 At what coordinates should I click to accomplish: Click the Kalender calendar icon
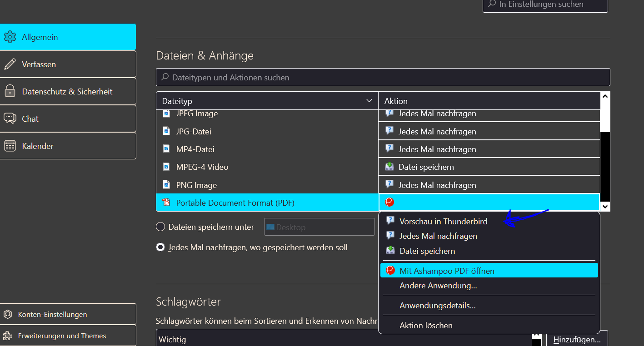10,146
